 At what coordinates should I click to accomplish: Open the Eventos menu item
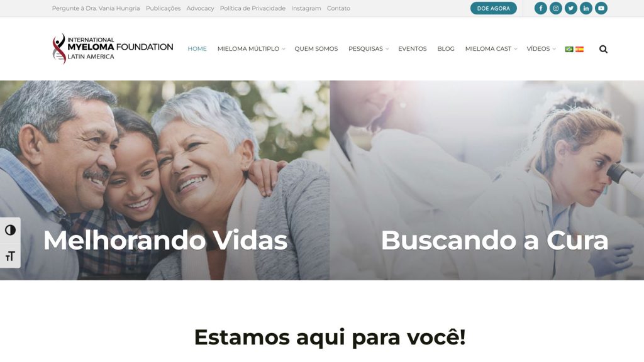click(413, 49)
